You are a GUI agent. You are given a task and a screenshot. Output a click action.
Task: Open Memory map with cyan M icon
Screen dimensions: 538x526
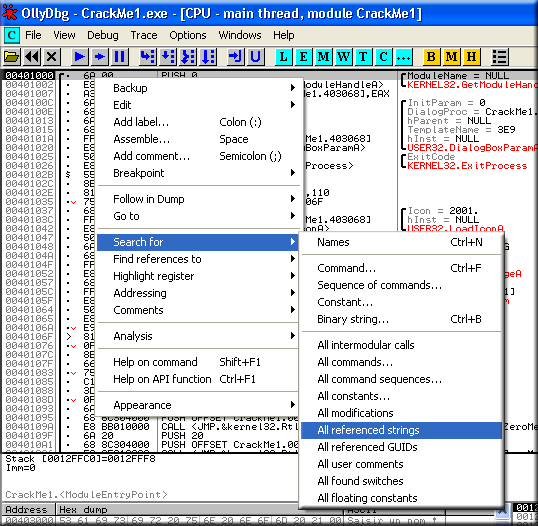pyautogui.click(x=323, y=56)
